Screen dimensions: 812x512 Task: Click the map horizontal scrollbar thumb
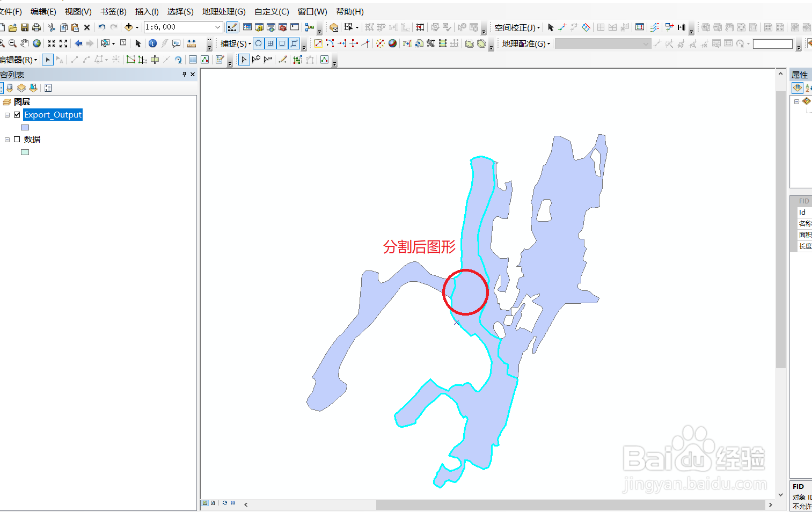[570, 505]
